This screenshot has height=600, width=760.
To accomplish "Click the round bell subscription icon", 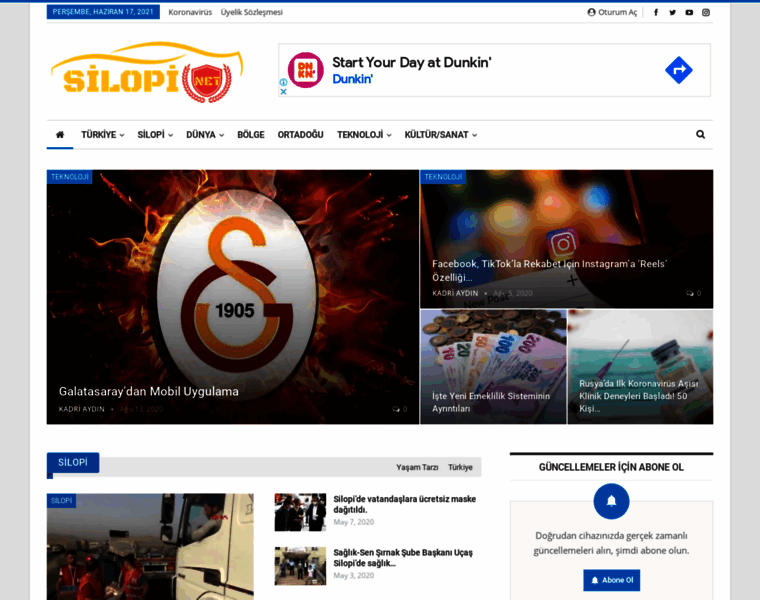I will pos(611,501).
